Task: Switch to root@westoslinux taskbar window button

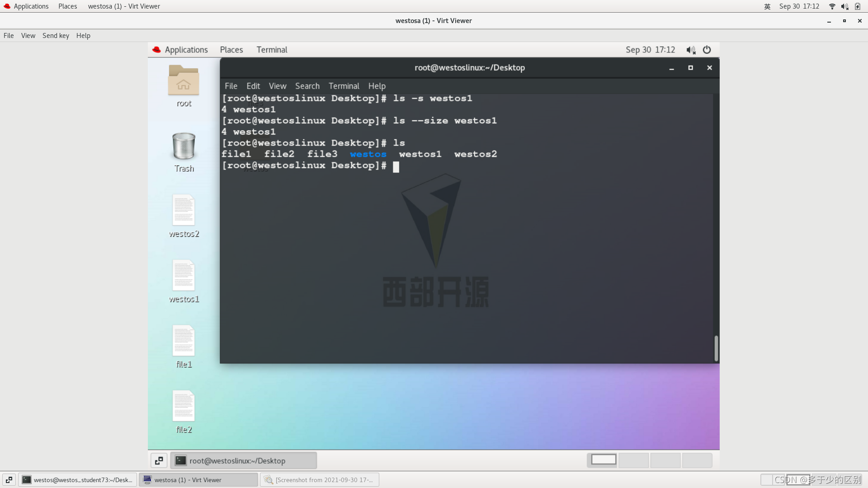Action: (x=243, y=460)
